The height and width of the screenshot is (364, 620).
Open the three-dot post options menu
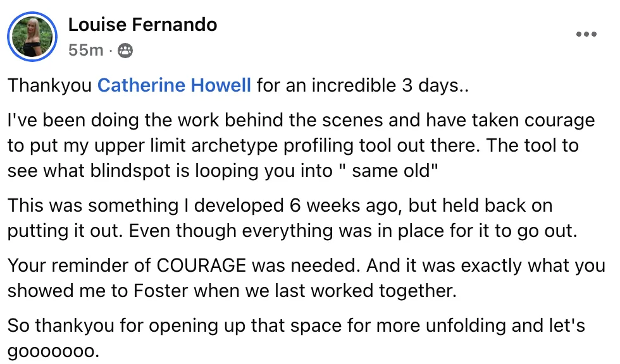(x=586, y=34)
